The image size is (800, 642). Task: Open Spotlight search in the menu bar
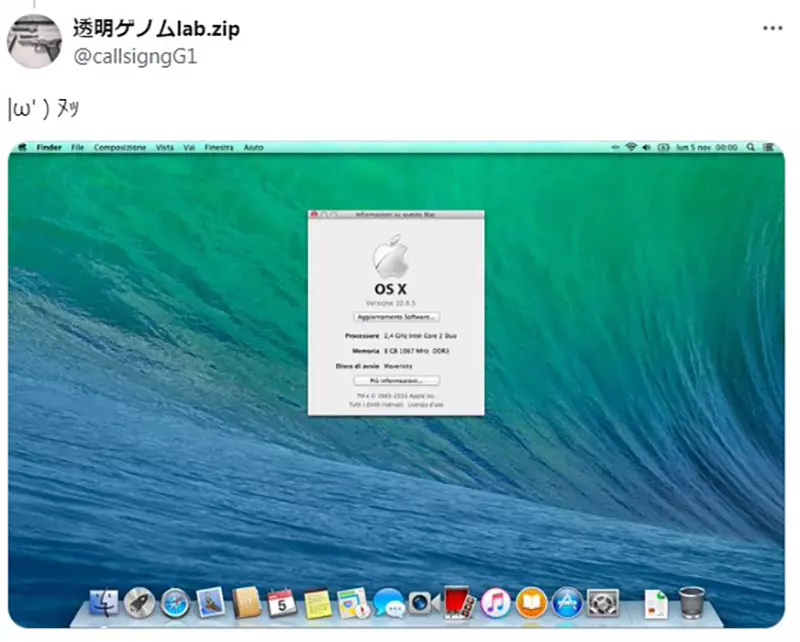pyautogui.click(x=751, y=146)
